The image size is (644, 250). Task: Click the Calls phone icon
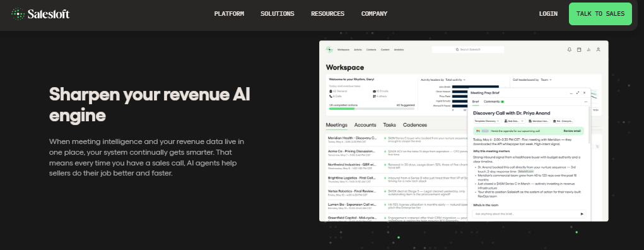click(x=331, y=96)
